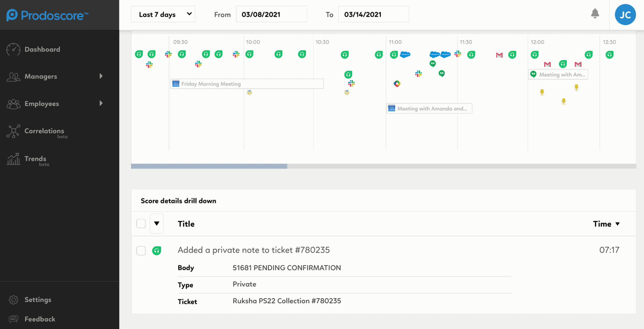Click Freshdesk icon directly under 12:00 label

coord(535,55)
